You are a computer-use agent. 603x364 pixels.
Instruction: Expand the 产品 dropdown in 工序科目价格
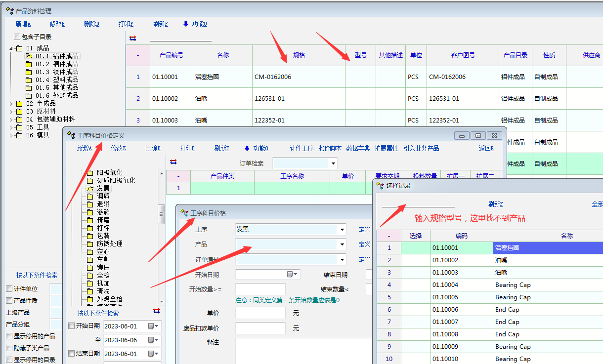[342, 244]
